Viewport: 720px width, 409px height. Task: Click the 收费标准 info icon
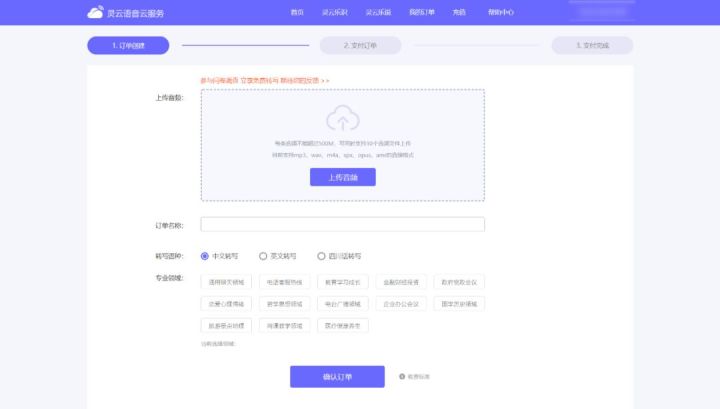tap(402, 377)
